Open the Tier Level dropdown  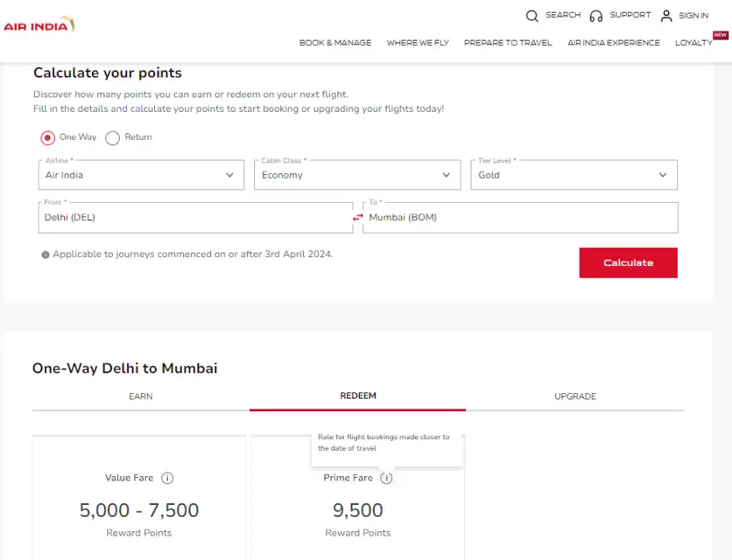(574, 175)
